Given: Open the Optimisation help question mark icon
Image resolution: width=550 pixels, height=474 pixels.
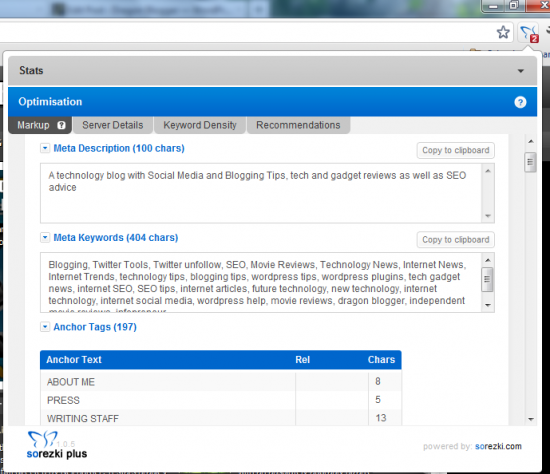Looking at the screenshot, I should tap(520, 102).
